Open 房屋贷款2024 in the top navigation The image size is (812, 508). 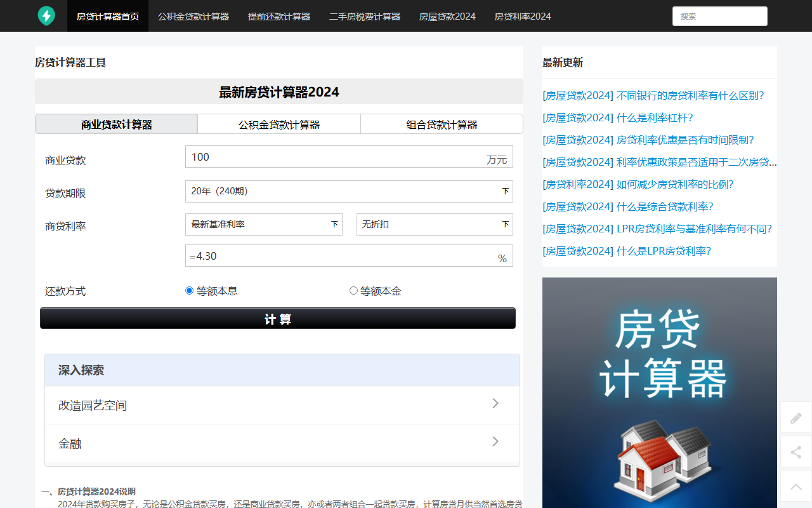point(447,16)
